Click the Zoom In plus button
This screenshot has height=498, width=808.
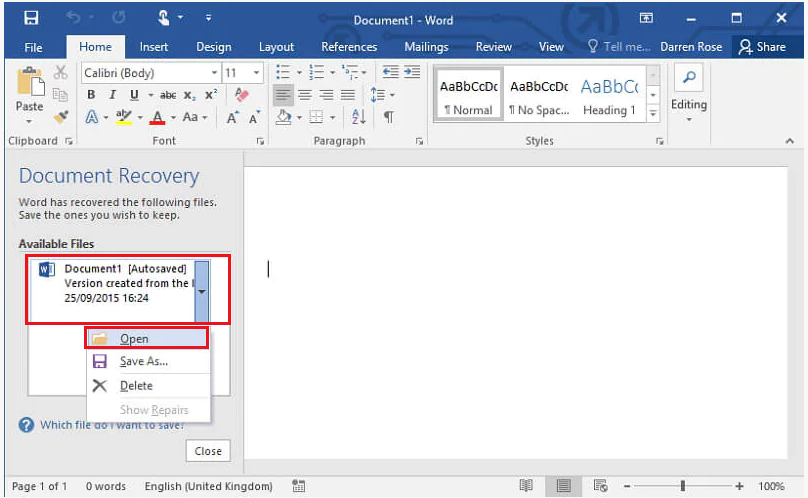click(739, 486)
